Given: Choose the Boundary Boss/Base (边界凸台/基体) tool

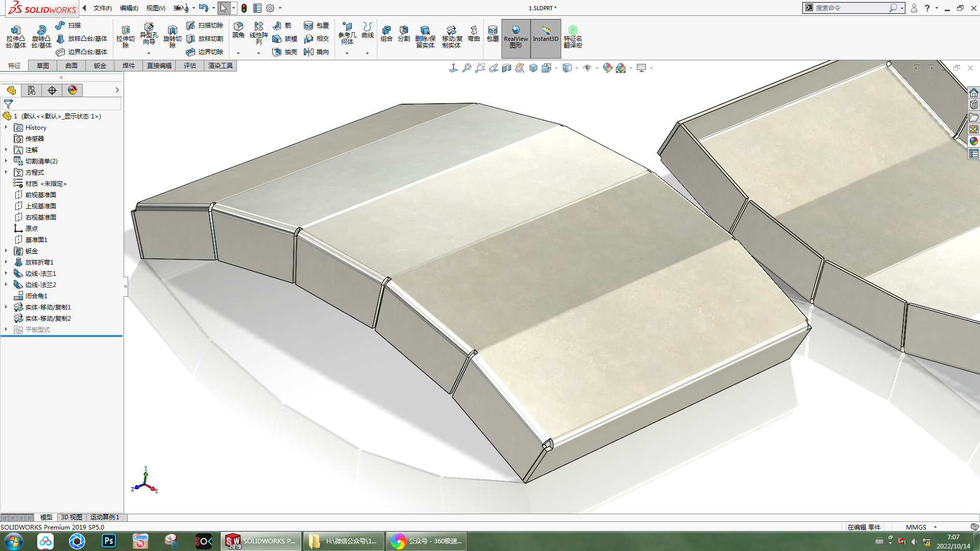Looking at the screenshot, I should click(x=82, y=52).
